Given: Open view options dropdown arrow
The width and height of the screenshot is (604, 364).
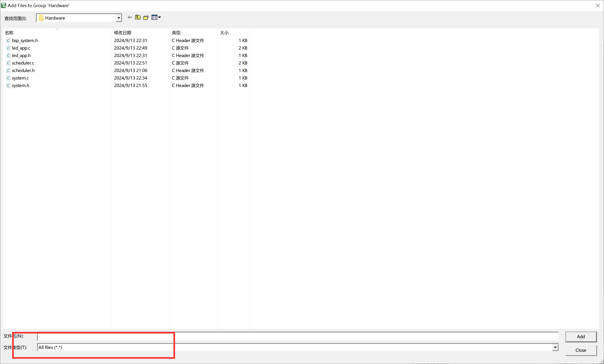Looking at the screenshot, I should pos(160,17).
